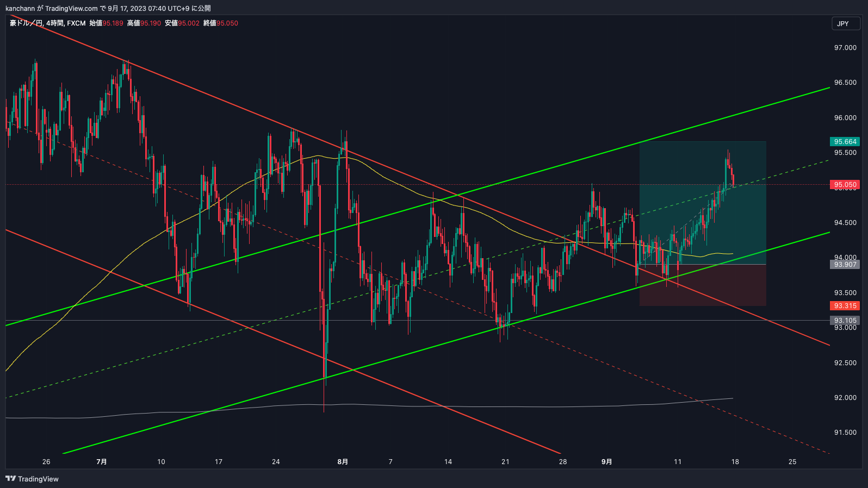The height and width of the screenshot is (488, 868).
Task: Click the 9月 month label on time axis
Action: point(607,462)
